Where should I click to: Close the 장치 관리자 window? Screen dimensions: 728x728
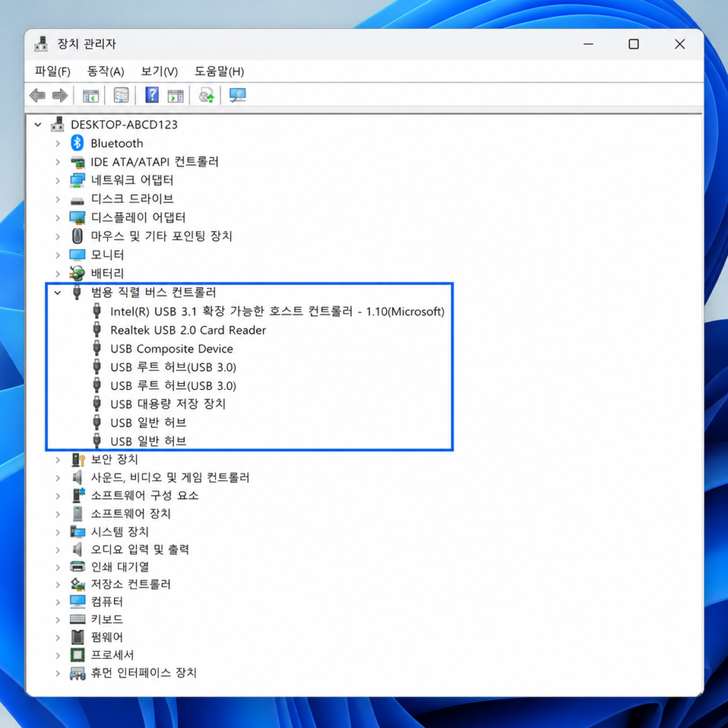[679, 44]
